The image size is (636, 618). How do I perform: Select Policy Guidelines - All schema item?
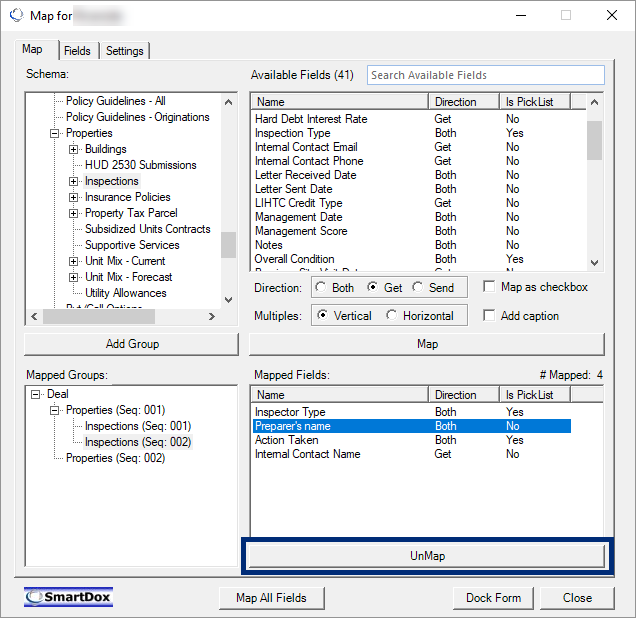pos(116,101)
